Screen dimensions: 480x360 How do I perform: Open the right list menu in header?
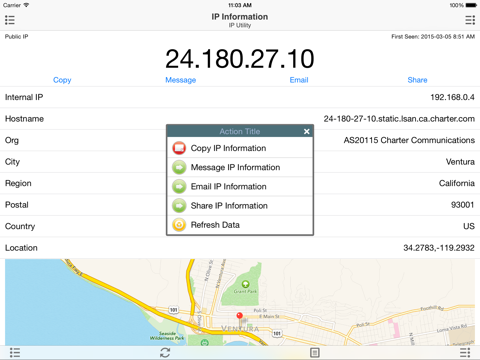coord(470,20)
